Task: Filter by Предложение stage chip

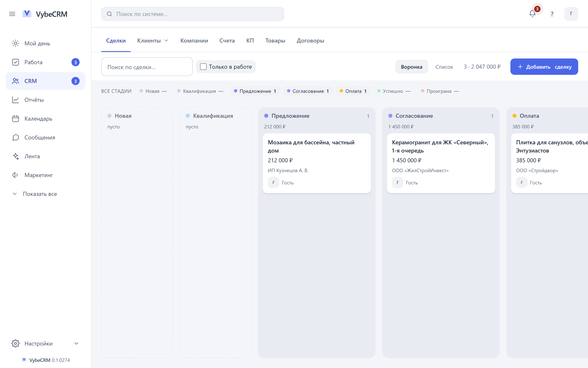Action: (255, 91)
